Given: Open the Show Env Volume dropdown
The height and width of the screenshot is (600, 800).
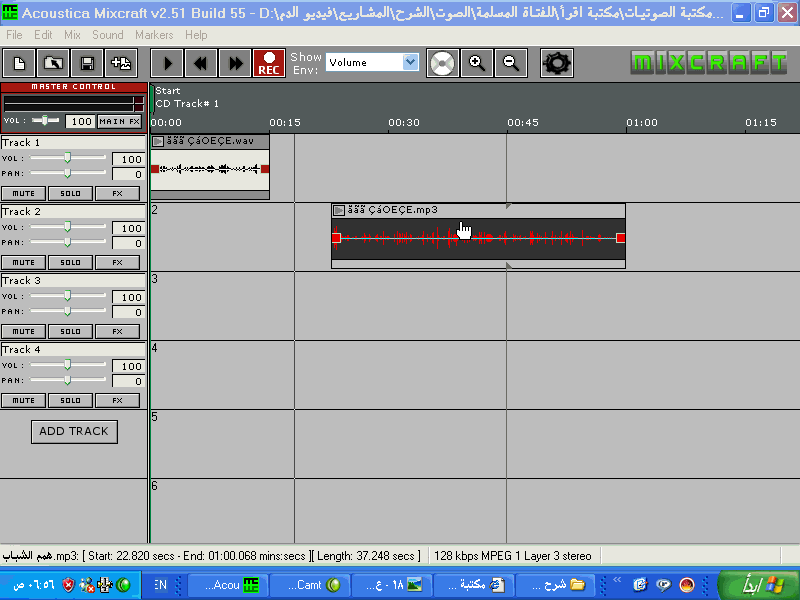Looking at the screenshot, I should (x=410, y=62).
